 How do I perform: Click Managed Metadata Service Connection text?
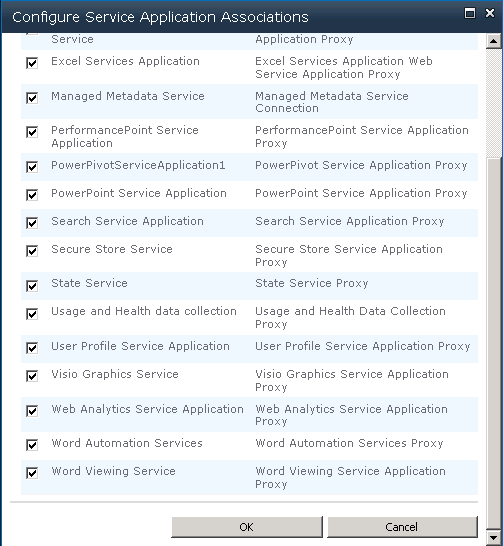(x=332, y=102)
